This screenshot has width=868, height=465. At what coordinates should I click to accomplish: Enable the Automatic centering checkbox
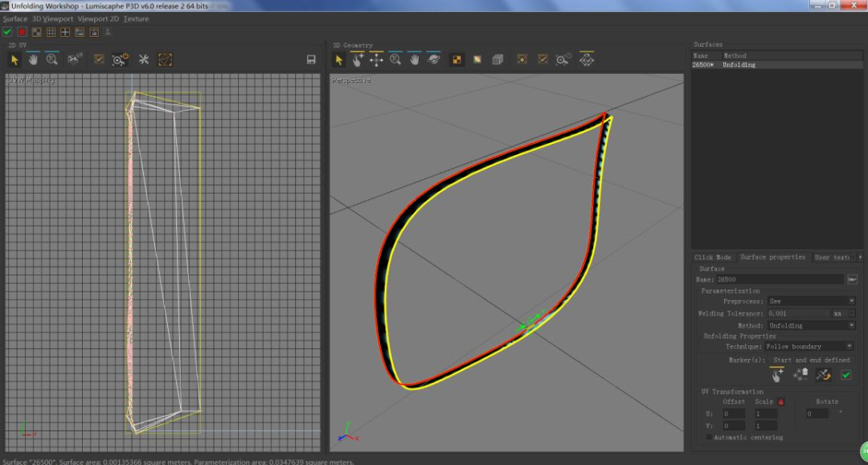[708, 438]
